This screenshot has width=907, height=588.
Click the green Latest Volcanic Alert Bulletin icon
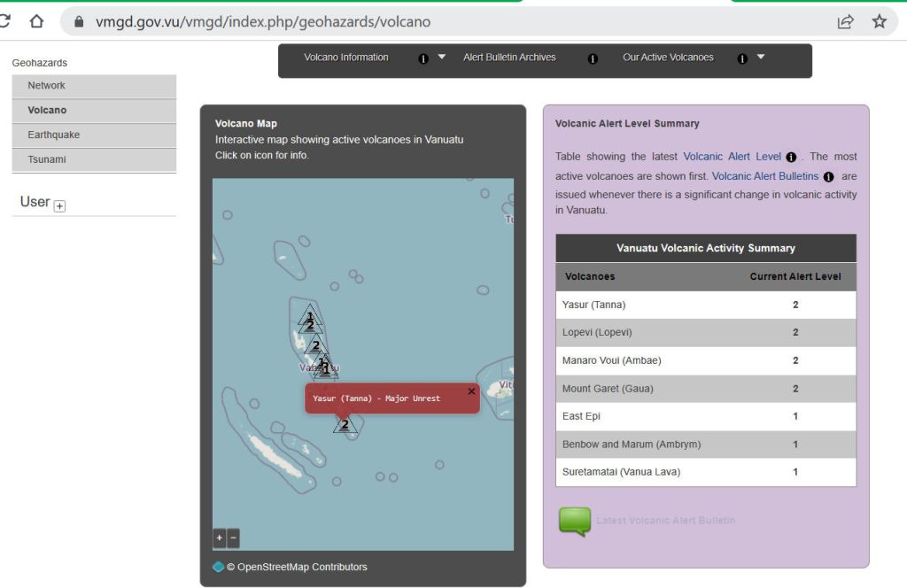point(574,522)
